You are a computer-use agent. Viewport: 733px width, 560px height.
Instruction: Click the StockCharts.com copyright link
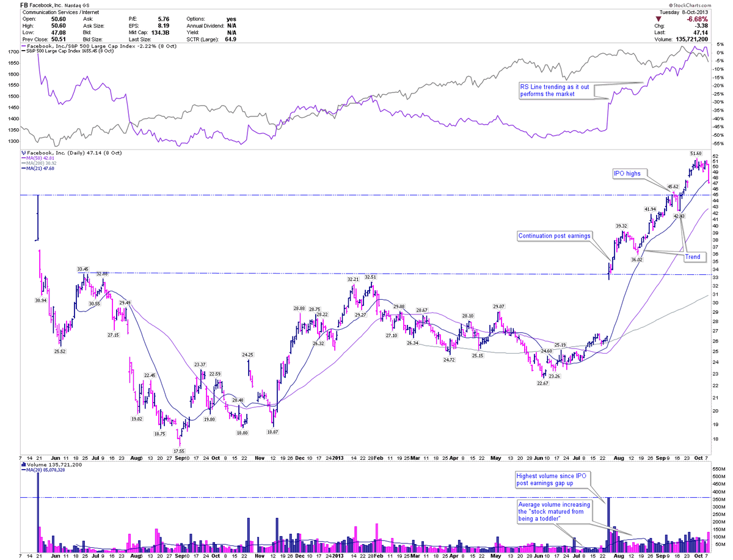[x=691, y=5]
